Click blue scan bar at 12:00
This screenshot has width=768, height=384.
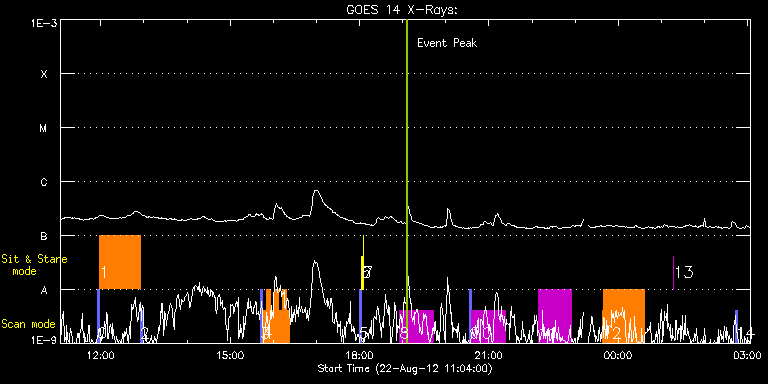click(98, 315)
